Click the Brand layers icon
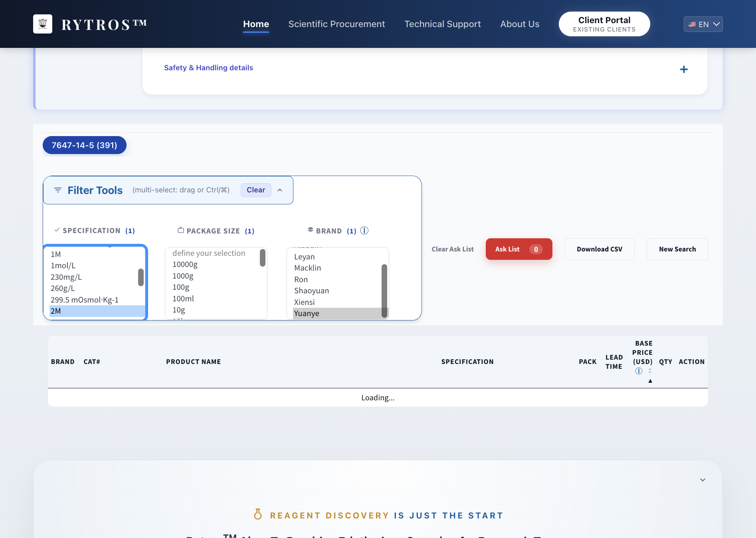756x538 pixels. coord(310,229)
